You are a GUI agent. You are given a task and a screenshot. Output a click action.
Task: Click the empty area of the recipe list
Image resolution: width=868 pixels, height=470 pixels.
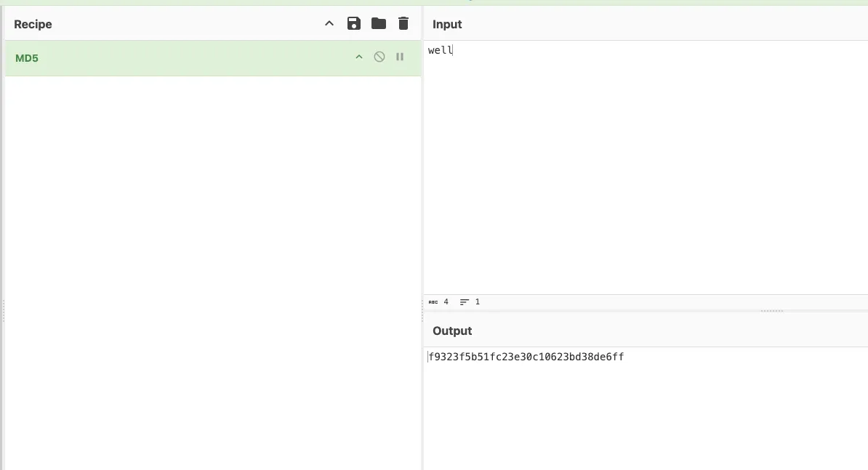(x=212, y=254)
